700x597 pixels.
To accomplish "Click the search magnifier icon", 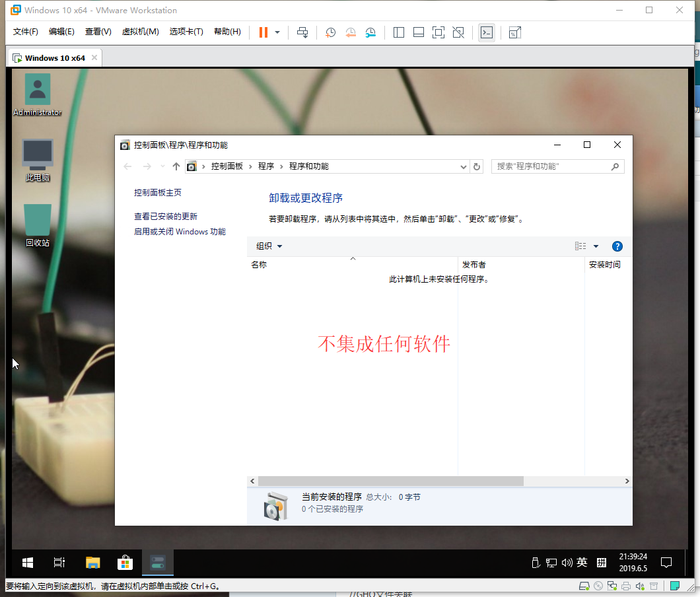I will (615, 166).
